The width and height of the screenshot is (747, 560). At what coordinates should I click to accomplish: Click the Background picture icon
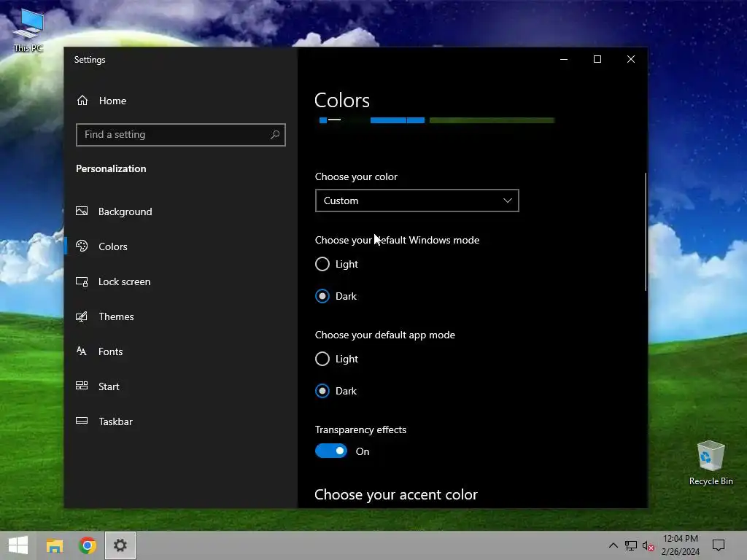82,211
